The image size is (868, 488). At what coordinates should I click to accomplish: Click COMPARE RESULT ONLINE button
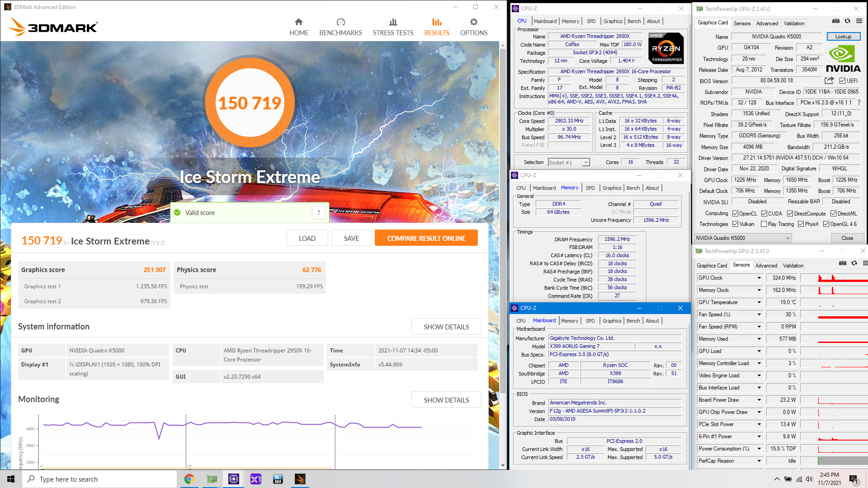coord(426,238)
